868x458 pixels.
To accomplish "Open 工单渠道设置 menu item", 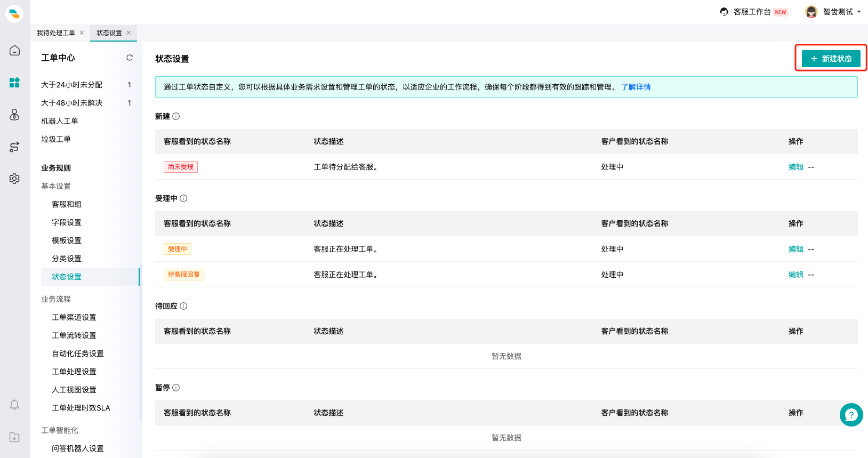I will coord(74,317).
